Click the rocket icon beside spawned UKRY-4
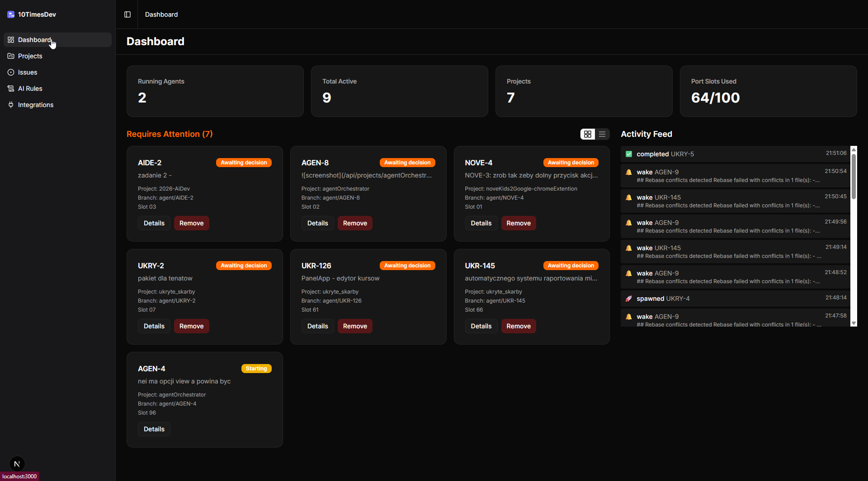The image size is (868, 481). [x=629, y=299]
